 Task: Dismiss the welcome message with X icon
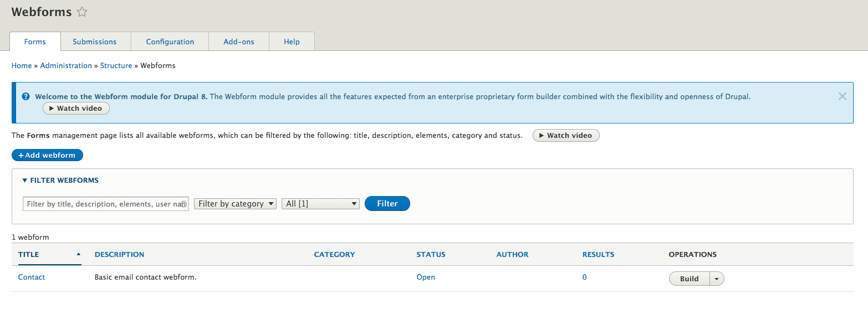[x=842, y=96]
